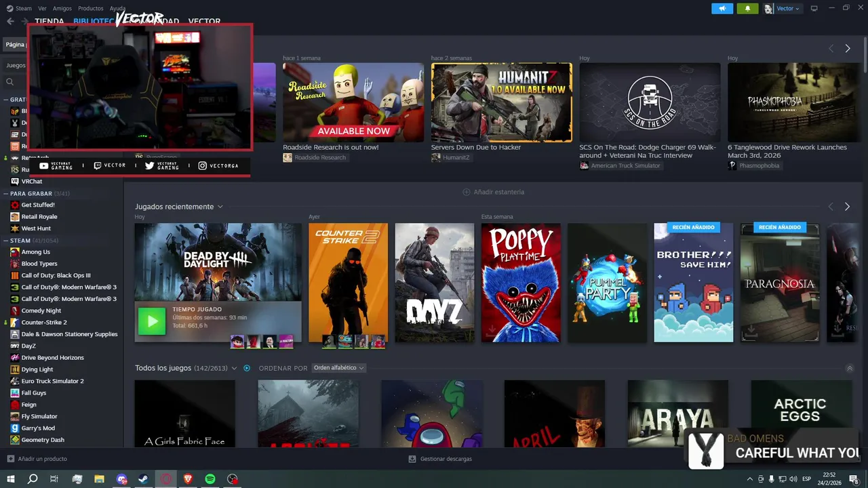Select VRChat in the sidebar
The width and height of the screenshot is (868, 488).
[32, 182]
